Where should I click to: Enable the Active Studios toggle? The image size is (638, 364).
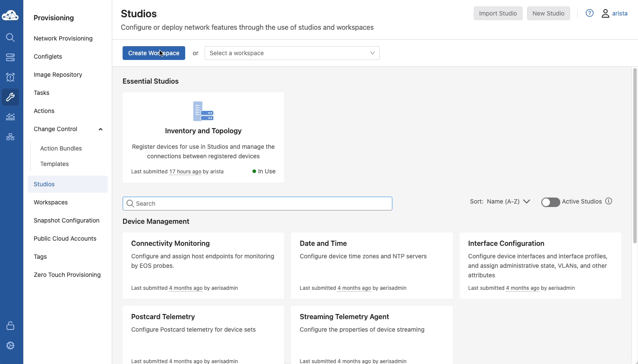(x=550, y=202)
